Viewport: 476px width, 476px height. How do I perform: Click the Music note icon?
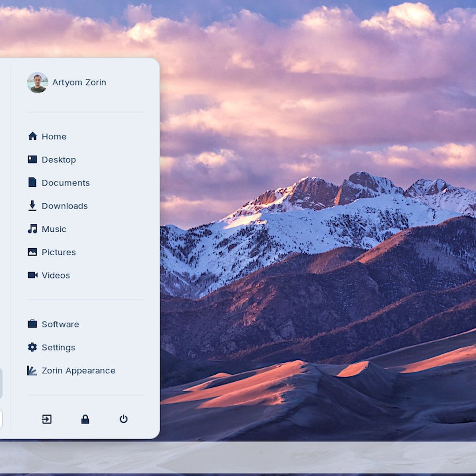[x=32, y=229]
